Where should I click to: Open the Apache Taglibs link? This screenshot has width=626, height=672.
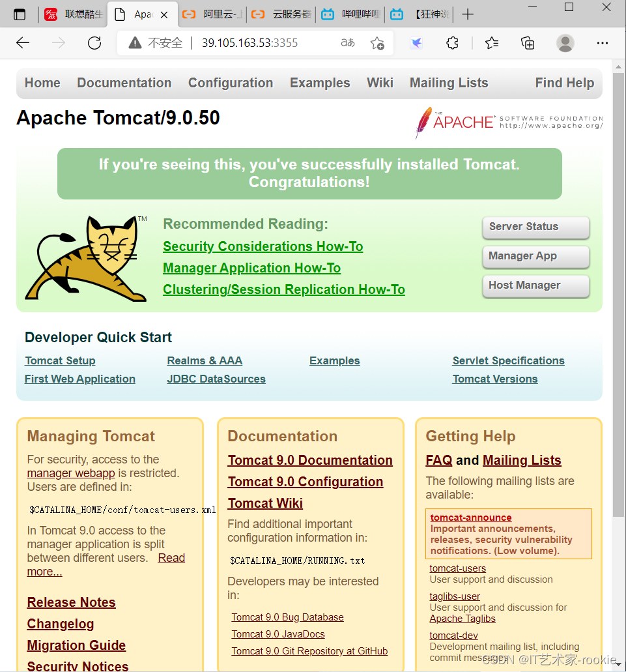click(x=462, y=619)
